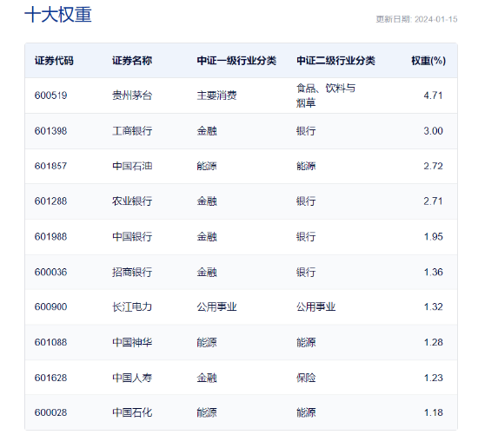Screen dimensions: 478x448
Task: Click 主要消费 industry cell
Action: 216,96
